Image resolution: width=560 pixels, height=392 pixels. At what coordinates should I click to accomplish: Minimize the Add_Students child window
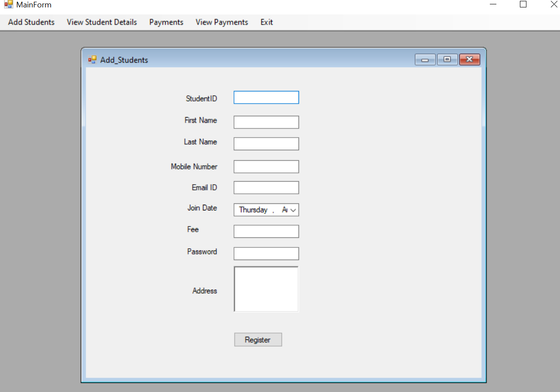(424, 59)
